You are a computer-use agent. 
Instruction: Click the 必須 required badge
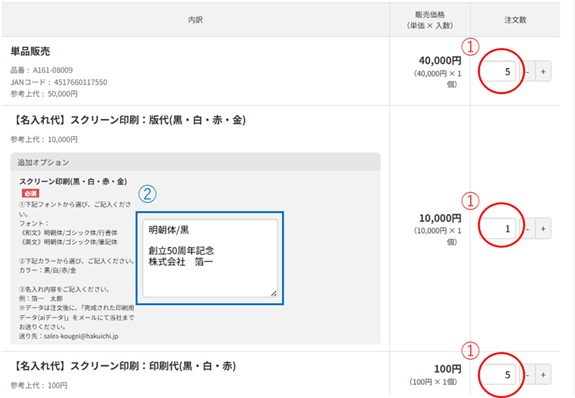tap(30, 193)
